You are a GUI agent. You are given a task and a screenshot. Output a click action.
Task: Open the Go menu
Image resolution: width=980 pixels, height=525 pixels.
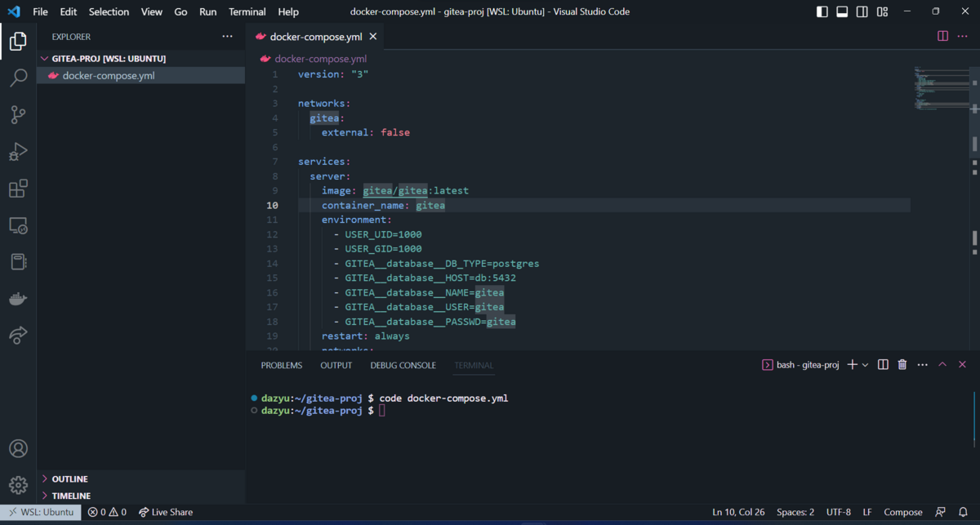click(180, 11)
